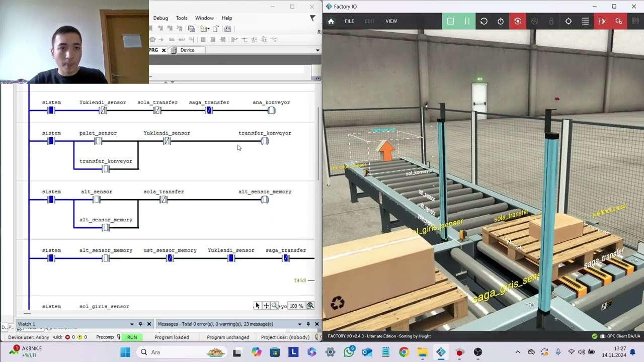This screenshot has height=362, width=644.
Task: Open the zoom options icon beside 100 %
Action: click(310, 306)
